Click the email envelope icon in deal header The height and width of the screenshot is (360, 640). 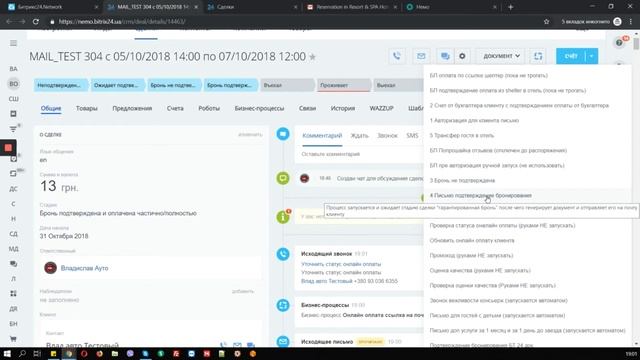point(421,56)
